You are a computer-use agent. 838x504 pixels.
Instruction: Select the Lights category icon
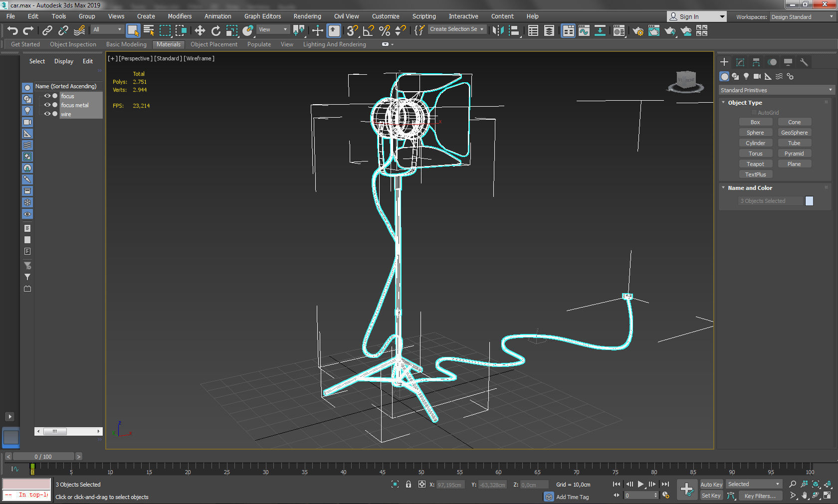click(x=746, y=76)
